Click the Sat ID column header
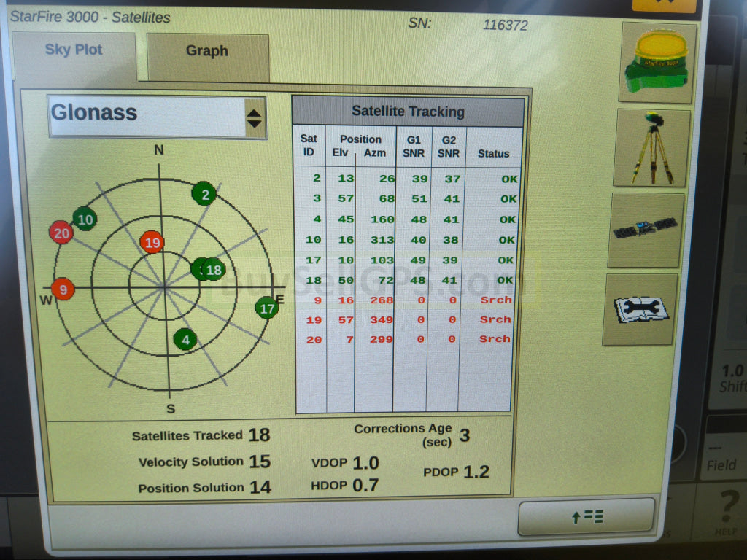The image size is (747, 560). (x=309, y=145)
